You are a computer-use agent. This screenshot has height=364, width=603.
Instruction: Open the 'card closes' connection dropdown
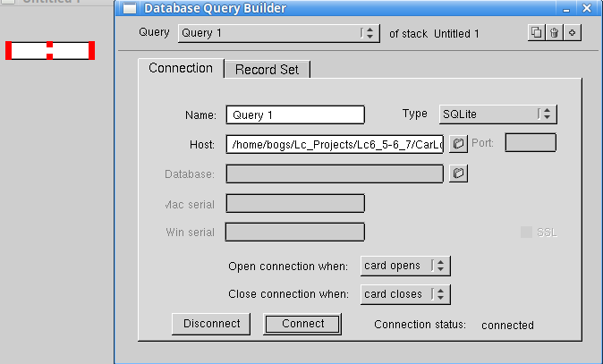(x=405, y=294)
